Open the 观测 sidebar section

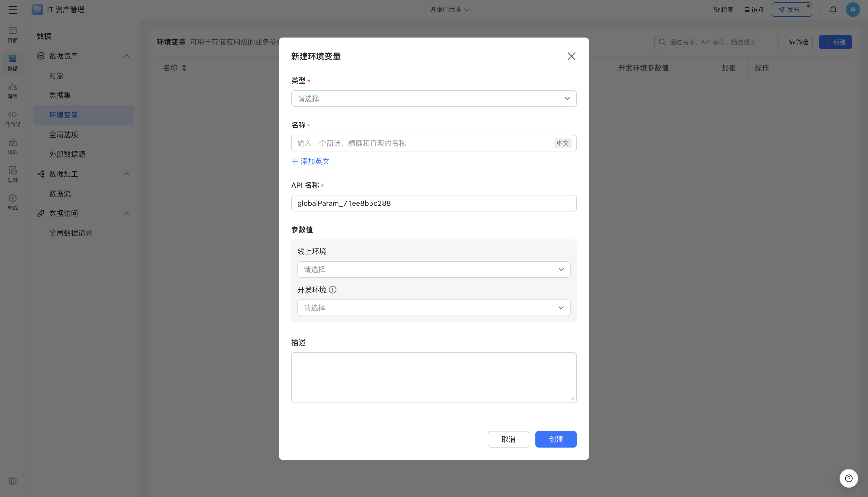(13, 175)
